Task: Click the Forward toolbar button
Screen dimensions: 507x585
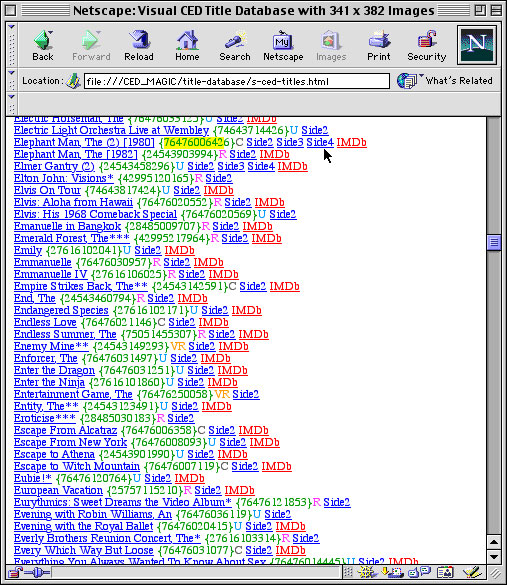Action: pos(91,46)
